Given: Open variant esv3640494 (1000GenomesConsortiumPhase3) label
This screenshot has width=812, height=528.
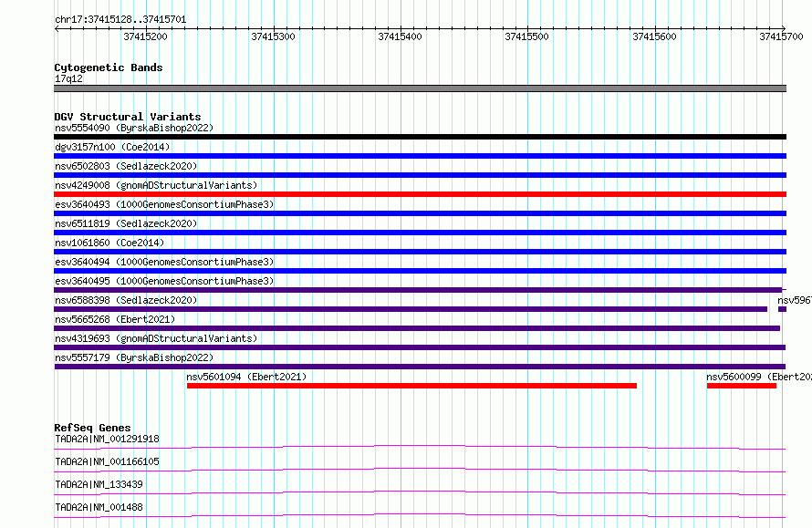Looking at the screenshot, I should pyautogui.click(x=164, y=262).
